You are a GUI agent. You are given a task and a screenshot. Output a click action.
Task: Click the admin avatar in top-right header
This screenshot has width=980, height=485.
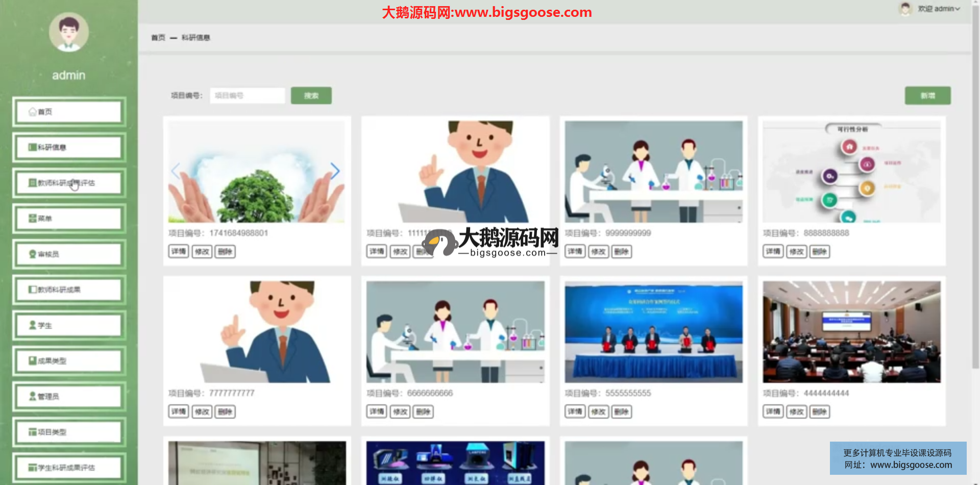click(905, 9)
